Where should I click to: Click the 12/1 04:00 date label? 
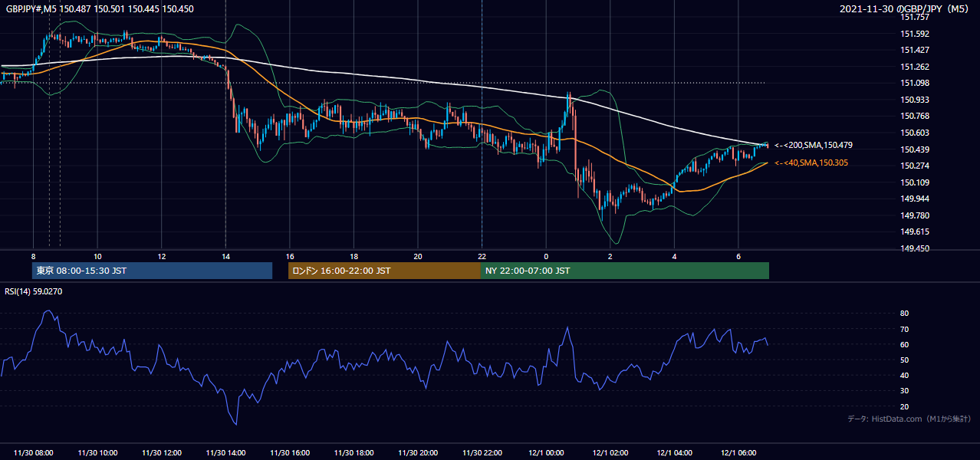coord(675,453)
